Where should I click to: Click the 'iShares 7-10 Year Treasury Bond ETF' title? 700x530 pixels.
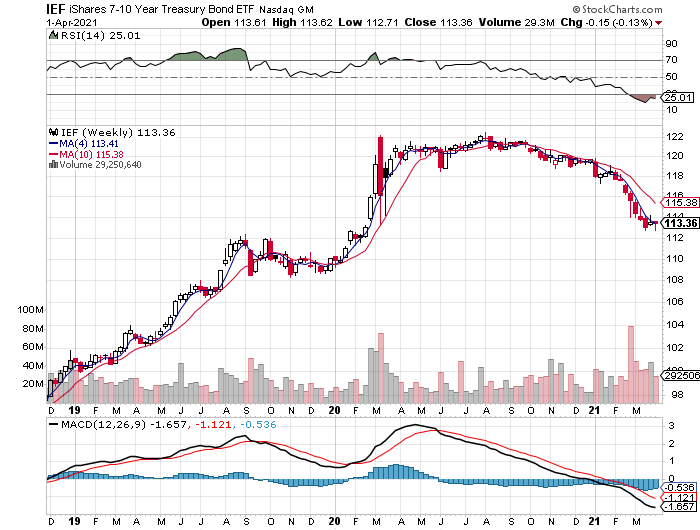(162, 9)
